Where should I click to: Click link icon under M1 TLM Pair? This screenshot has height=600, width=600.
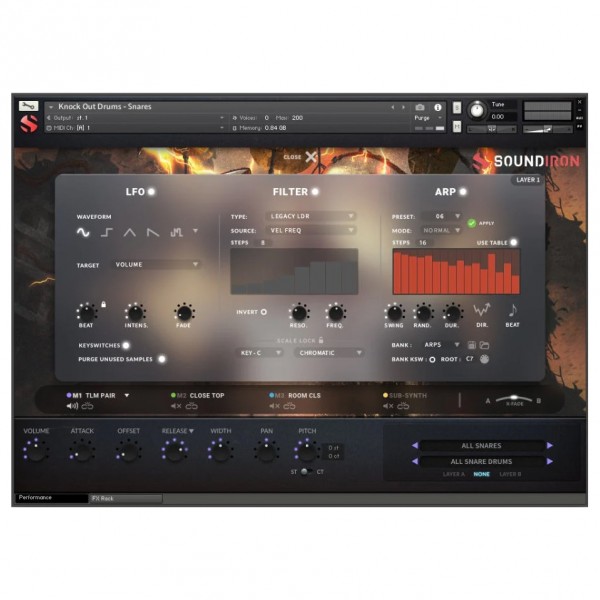(88, 406)
